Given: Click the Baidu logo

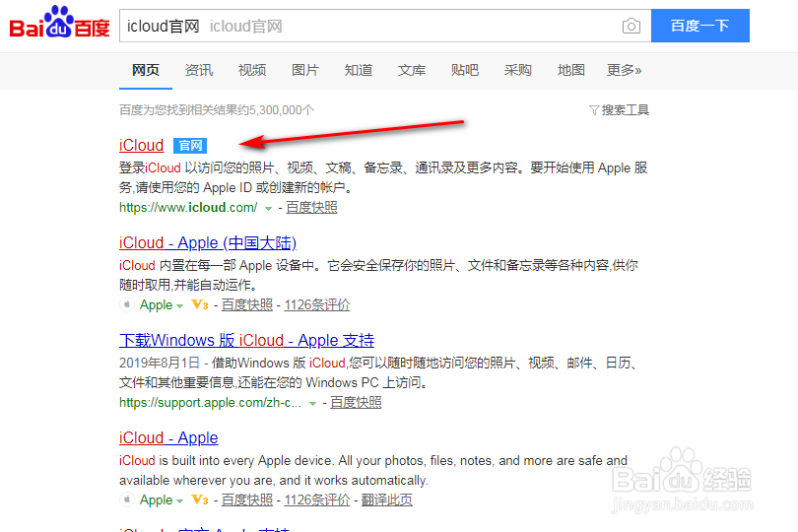Looking at the screenshot, I should pos(59,23).
